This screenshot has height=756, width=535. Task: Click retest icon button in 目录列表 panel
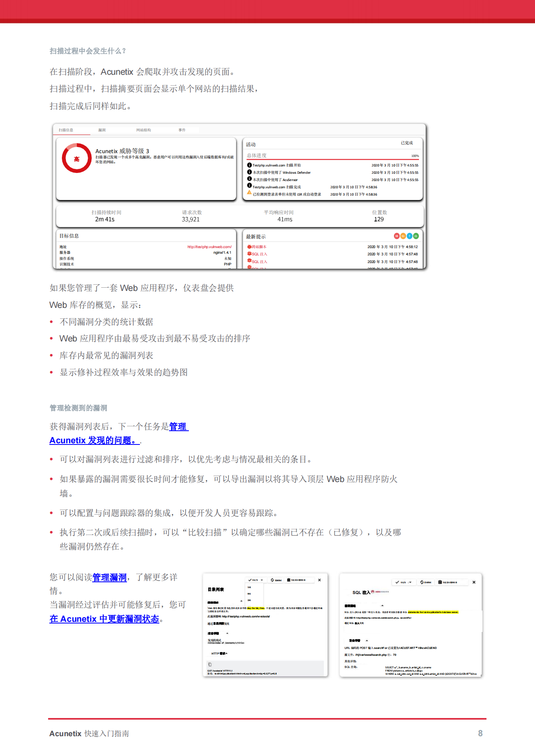(x=276, y=580)
